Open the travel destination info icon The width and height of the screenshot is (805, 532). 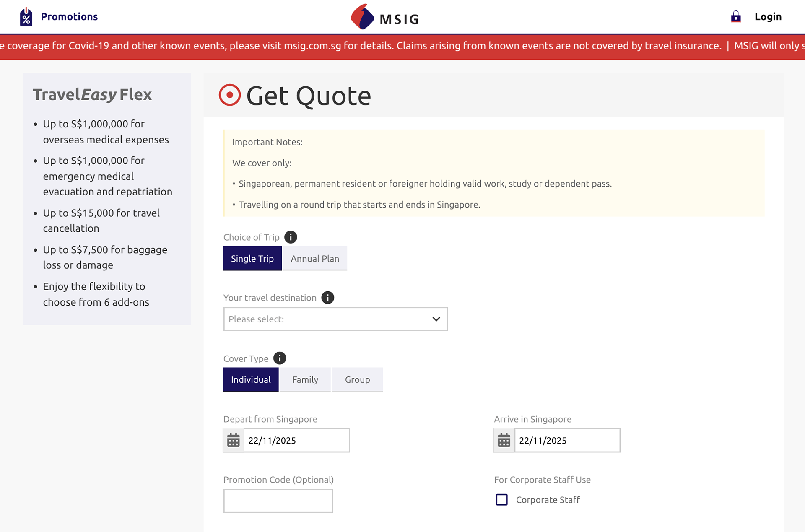pos(327,298)
